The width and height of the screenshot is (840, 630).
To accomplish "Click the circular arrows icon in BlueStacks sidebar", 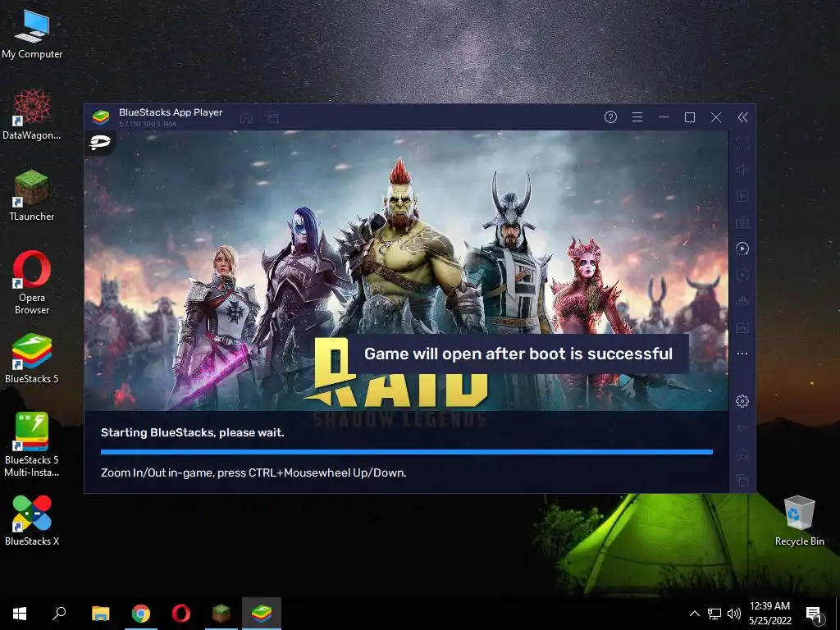I will (742, 274).
